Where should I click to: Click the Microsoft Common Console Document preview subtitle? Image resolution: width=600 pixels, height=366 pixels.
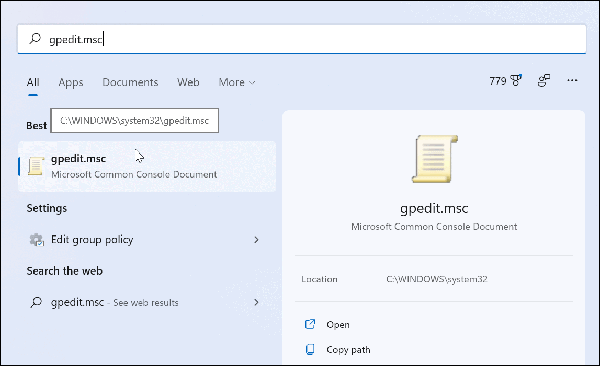(434, 227)
